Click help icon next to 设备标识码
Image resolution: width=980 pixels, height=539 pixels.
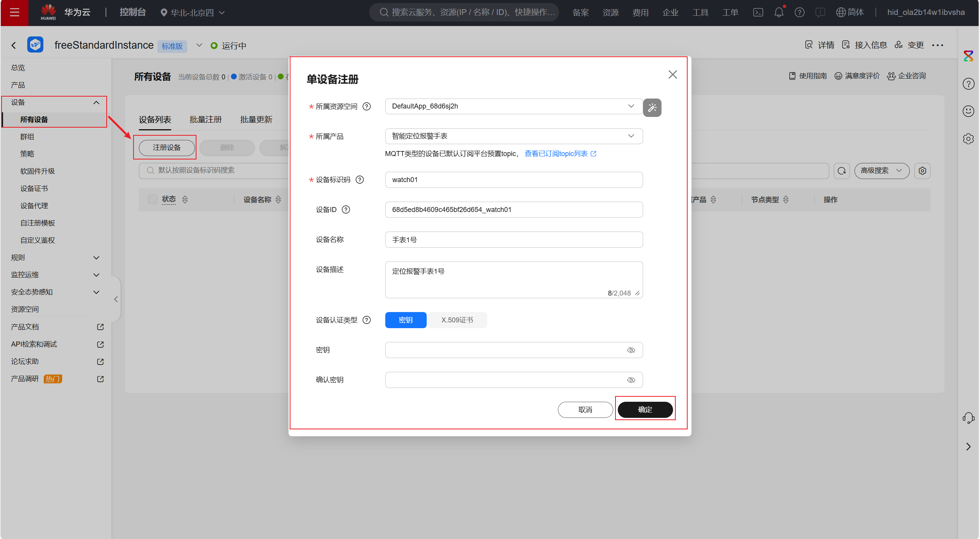point(360,180)
